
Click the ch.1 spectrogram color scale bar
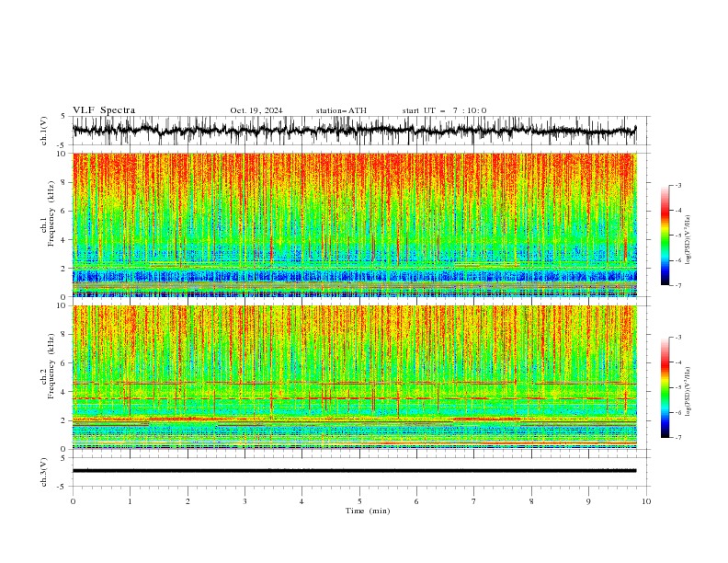point(665,235)
